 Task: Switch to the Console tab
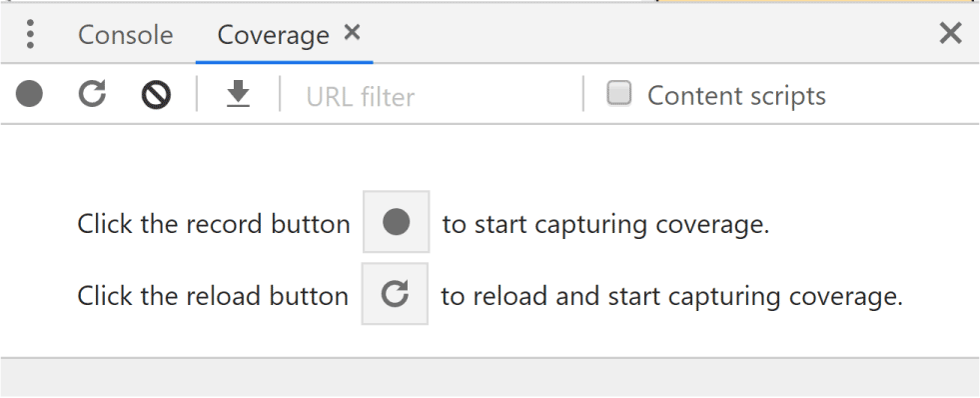125,34
